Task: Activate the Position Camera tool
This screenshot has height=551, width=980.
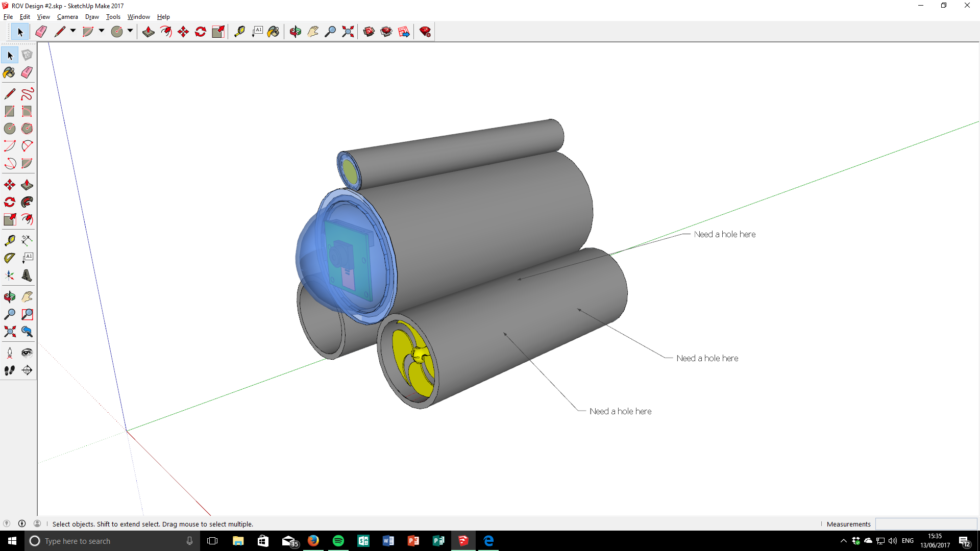Action: click(x=10, y=353)
